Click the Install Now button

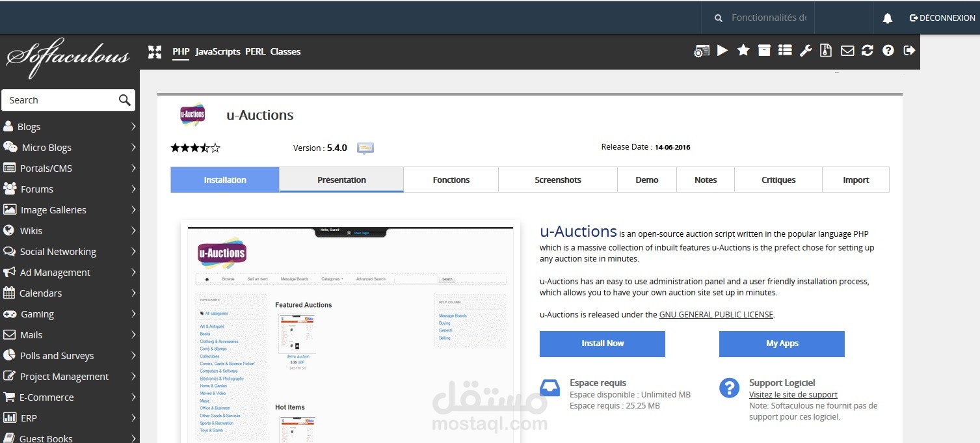pyautogui.click(x=602, y=343)
